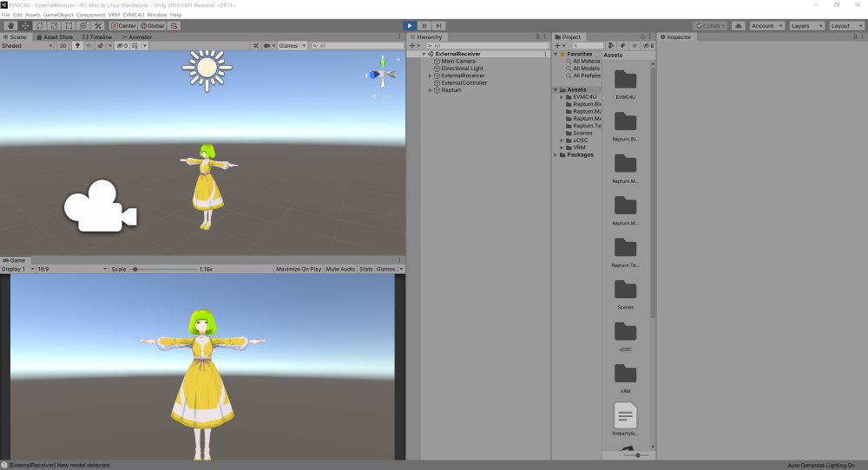
Task: Click the Step frame button
Action: click(438, 25)
